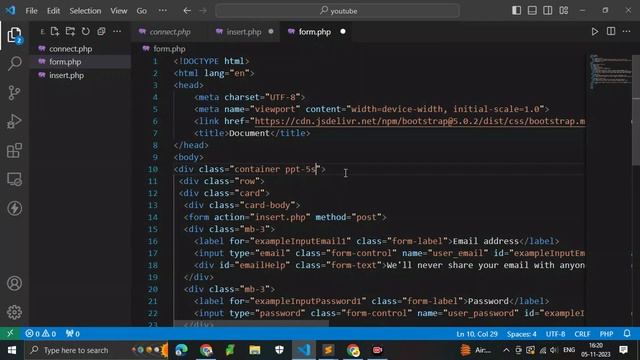The width and height of the screenshot is (640, 360).
Task: Close insert.php tab via unsaved dot
Action: pos(271,31)
